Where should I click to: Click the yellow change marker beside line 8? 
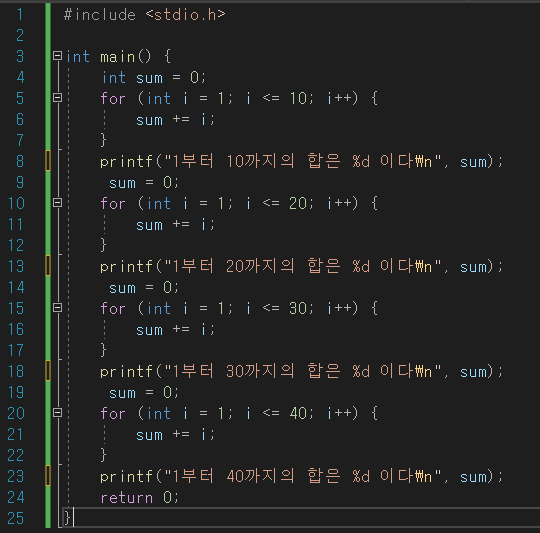tap(48, 161)
